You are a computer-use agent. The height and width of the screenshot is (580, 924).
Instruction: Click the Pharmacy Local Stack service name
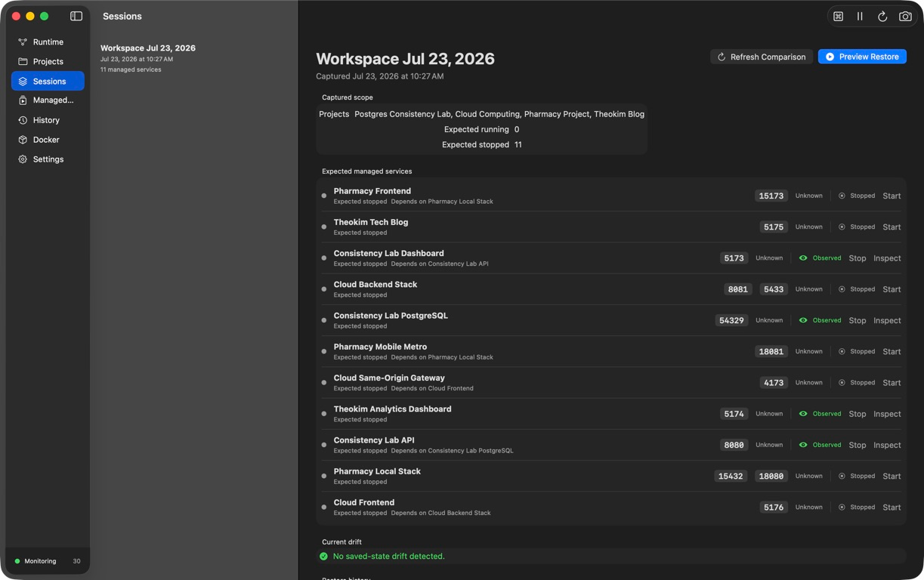pos(377,471)
